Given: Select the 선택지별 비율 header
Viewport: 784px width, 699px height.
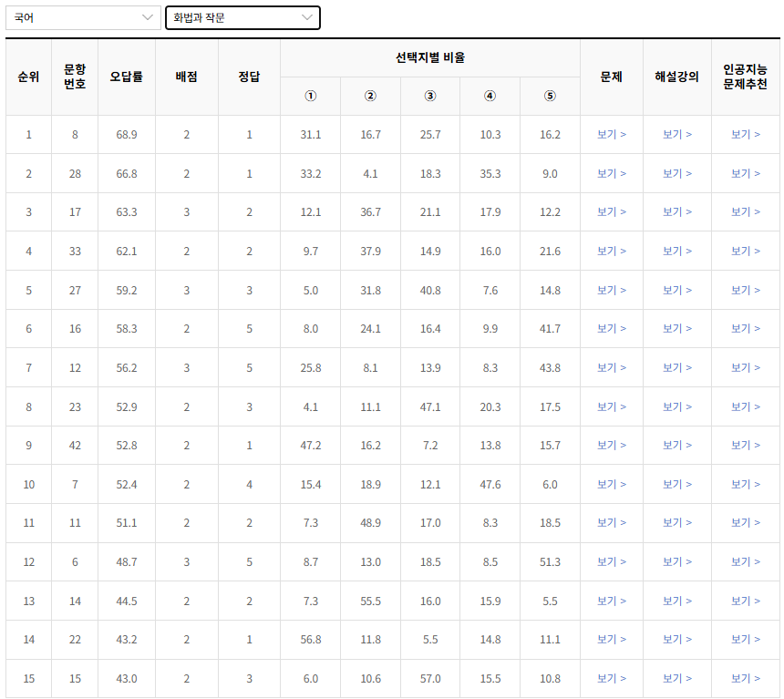Looking at the screenshot, I should tap(430, 57).
